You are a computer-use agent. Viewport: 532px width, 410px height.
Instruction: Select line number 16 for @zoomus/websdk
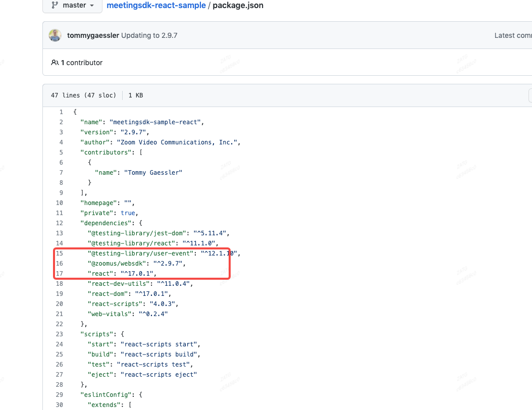pyautogui.click(x=60, y=264)
